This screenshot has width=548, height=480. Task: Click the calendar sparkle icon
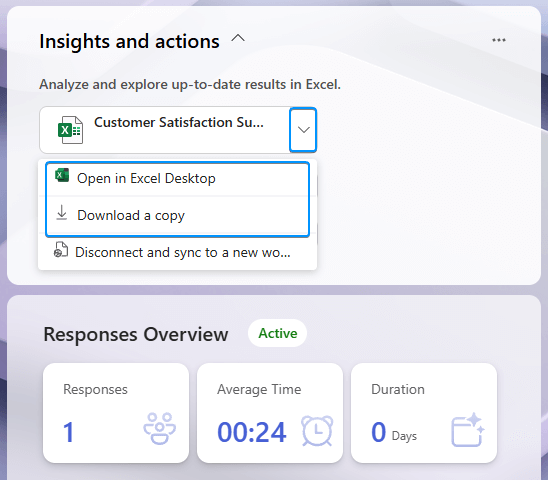(468, 430)
